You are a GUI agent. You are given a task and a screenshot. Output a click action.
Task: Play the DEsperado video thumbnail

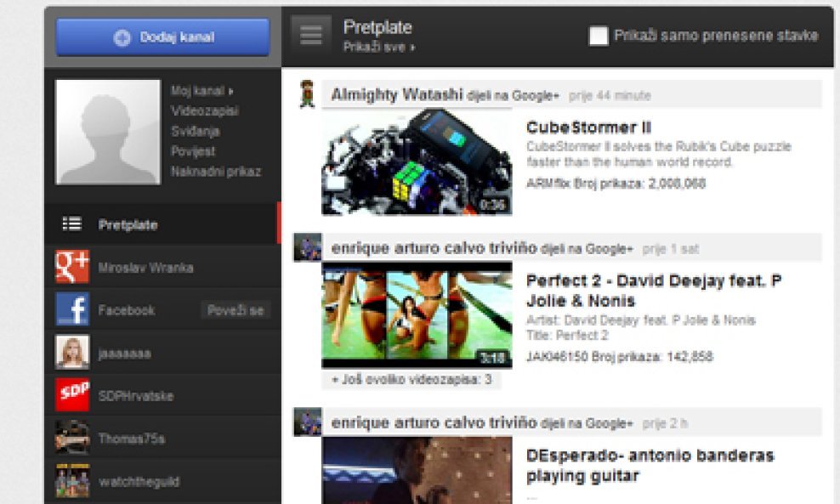[x=417, y=470]
